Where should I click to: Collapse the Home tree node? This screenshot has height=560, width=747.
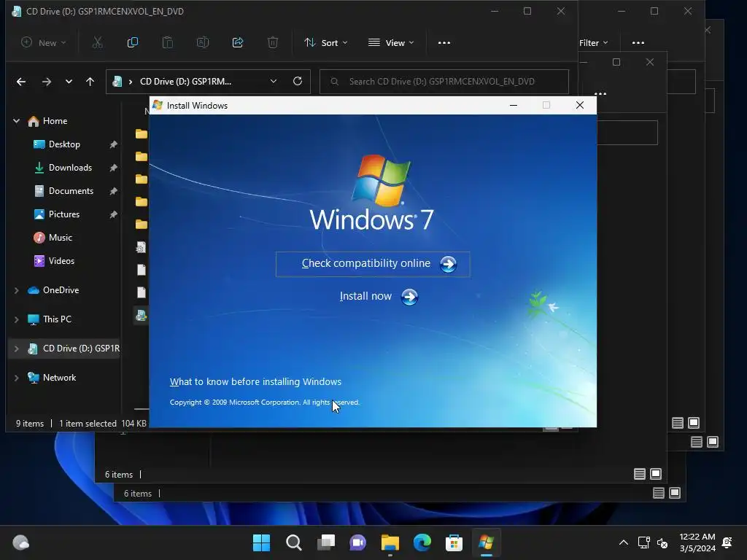pos(16,121)
